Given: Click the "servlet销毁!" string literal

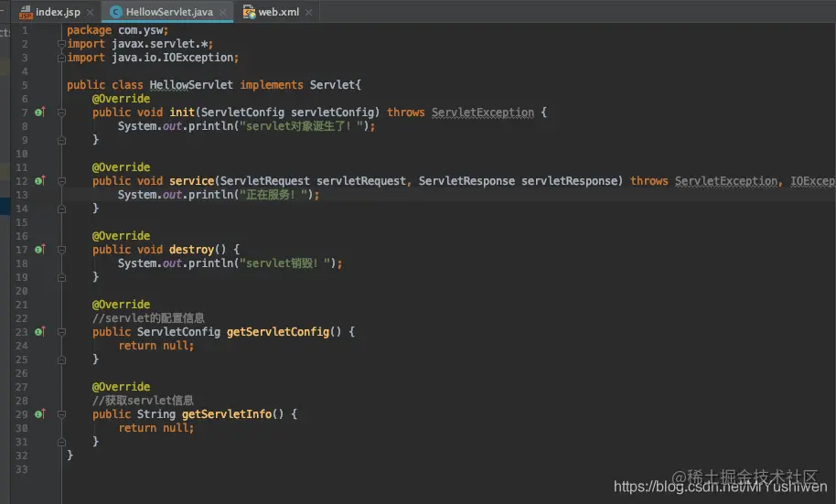Looking at the screenshot, I should coord(284,263).
